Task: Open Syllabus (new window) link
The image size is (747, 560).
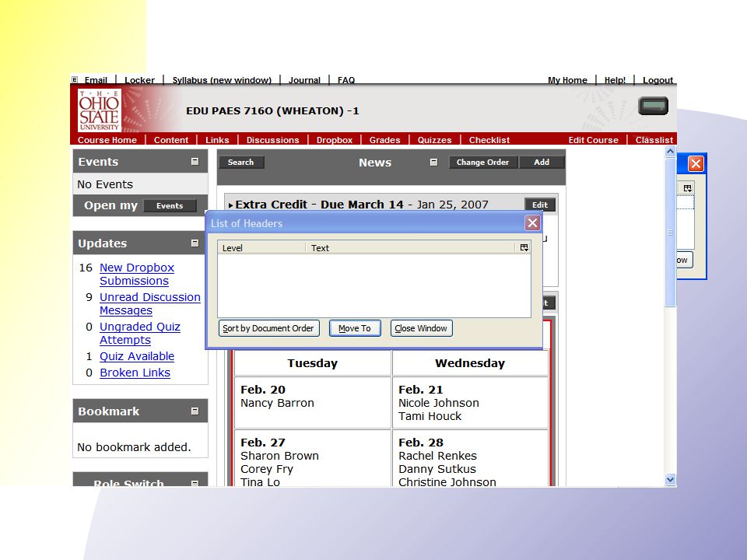Action: [x=222, y=80]
